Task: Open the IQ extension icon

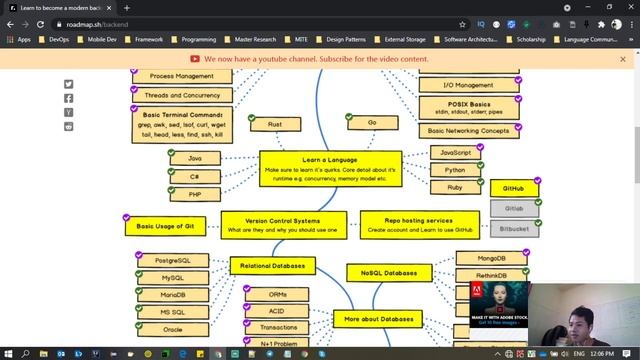Action: pos(481,24)
